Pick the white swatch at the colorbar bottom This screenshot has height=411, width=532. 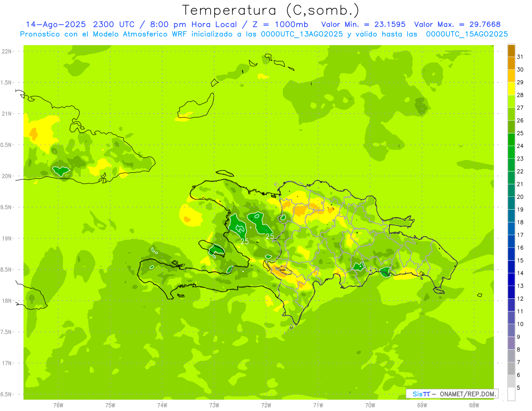tap(511, 394)
